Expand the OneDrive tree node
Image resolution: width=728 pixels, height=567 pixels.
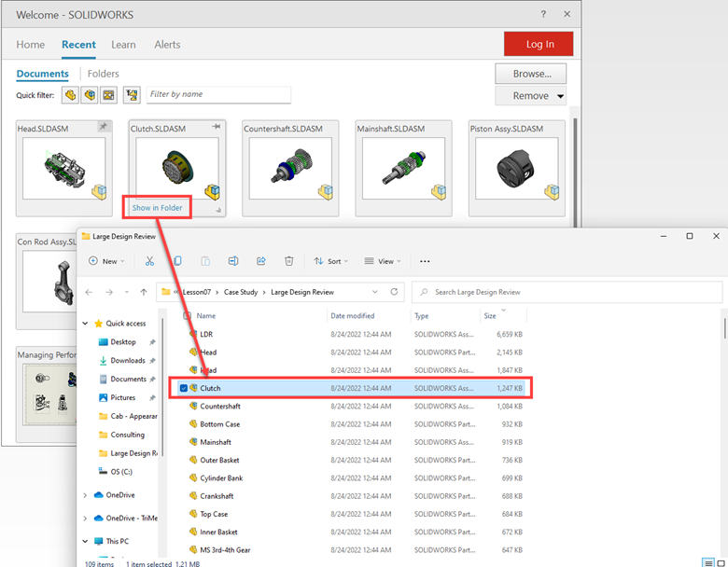pyautogui.click(x=85, y=495)
